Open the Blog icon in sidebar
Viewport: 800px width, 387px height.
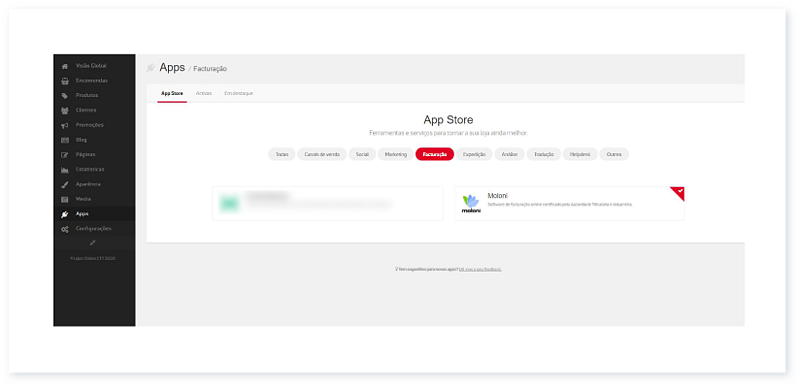click(65, 140)
